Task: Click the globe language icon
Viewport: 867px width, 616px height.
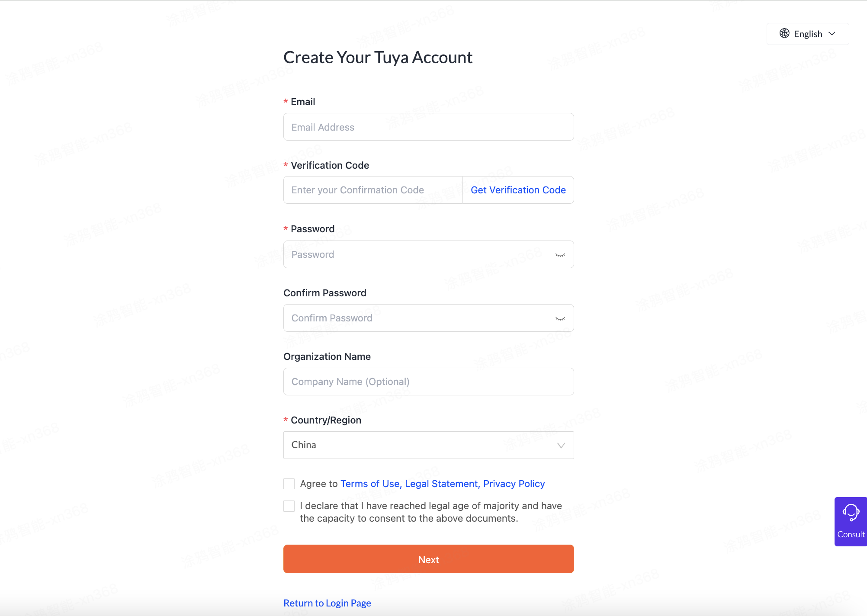Action: (x=784, y=33)
